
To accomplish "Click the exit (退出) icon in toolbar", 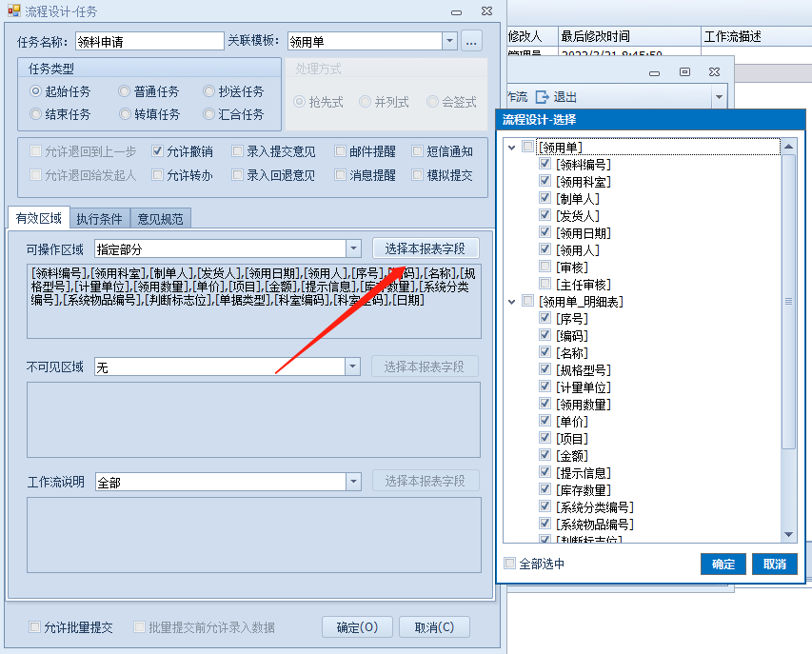I will (543, 97).
